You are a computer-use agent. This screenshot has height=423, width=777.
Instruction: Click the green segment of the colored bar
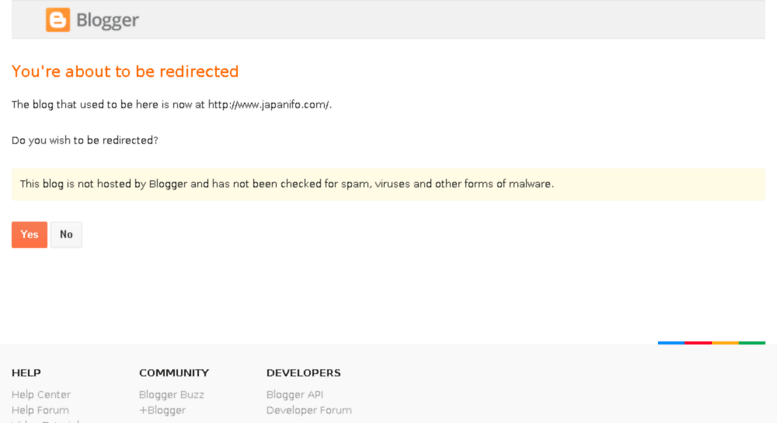(752, 343)
